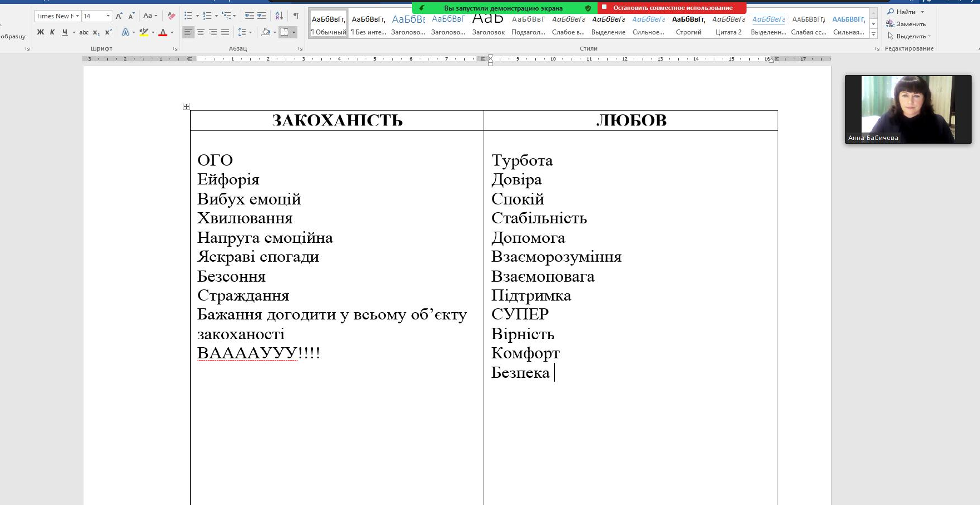Clear all formatting with the eraser icon
The height and width of the screenshot is (505, 980).
[171, 16]
